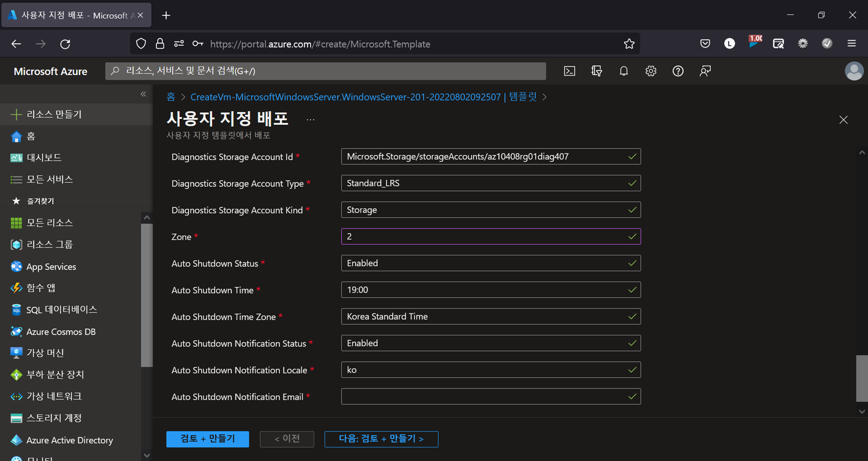Go to 홈 in the sidebar
Screen dimensions: 868x461
pyautogui.click(x=76, y=136)
